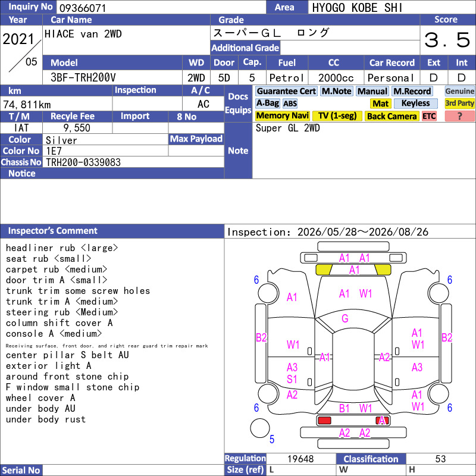Click the classification value 53
This screenshot has height=476, width=476.
tap(440, 459)
